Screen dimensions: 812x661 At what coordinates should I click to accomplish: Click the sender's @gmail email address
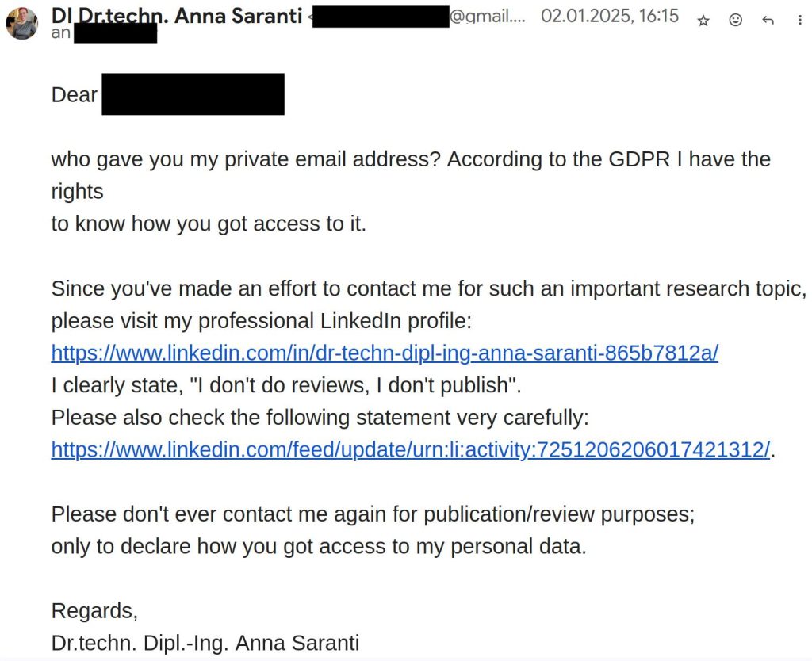click(485, 16)
